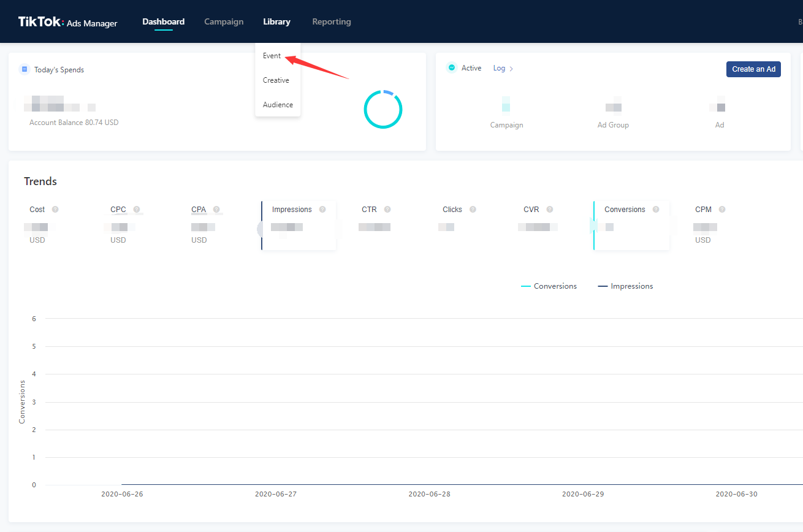Click the CPA help icon
The height and width of the screenshot is (532, 803).
tap(216, 210)
